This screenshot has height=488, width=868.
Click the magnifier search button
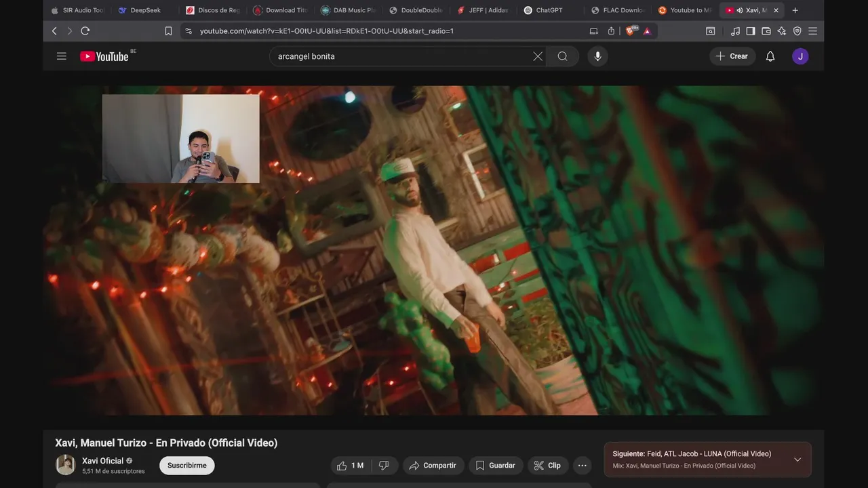(x=562, y=56)
